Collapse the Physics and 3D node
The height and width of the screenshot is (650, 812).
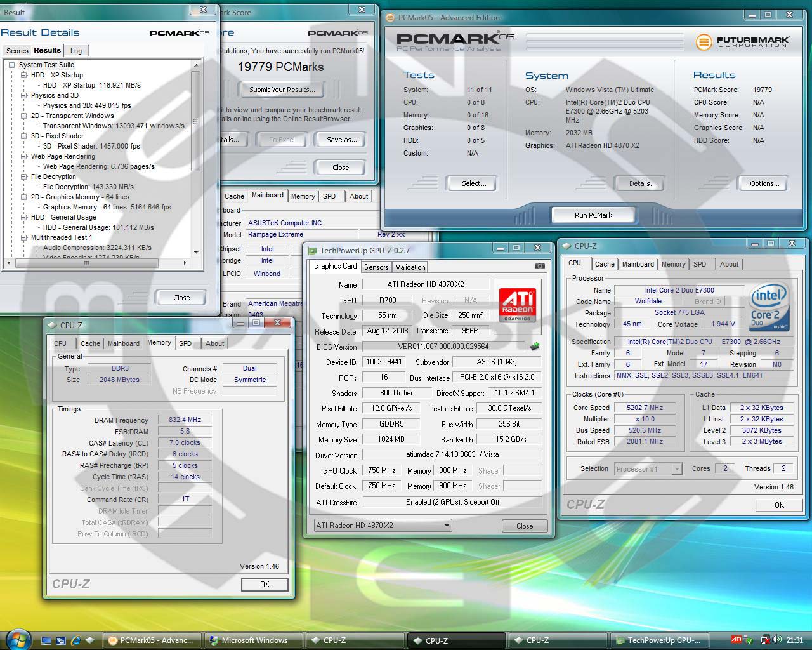pyautogui.click(x=23, y=95)
